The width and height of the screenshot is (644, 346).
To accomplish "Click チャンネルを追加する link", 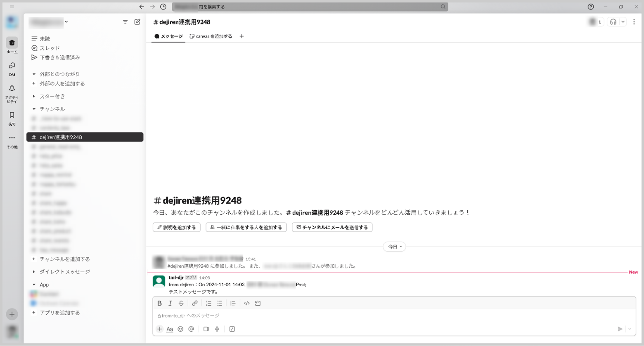I will pos(64,259).
